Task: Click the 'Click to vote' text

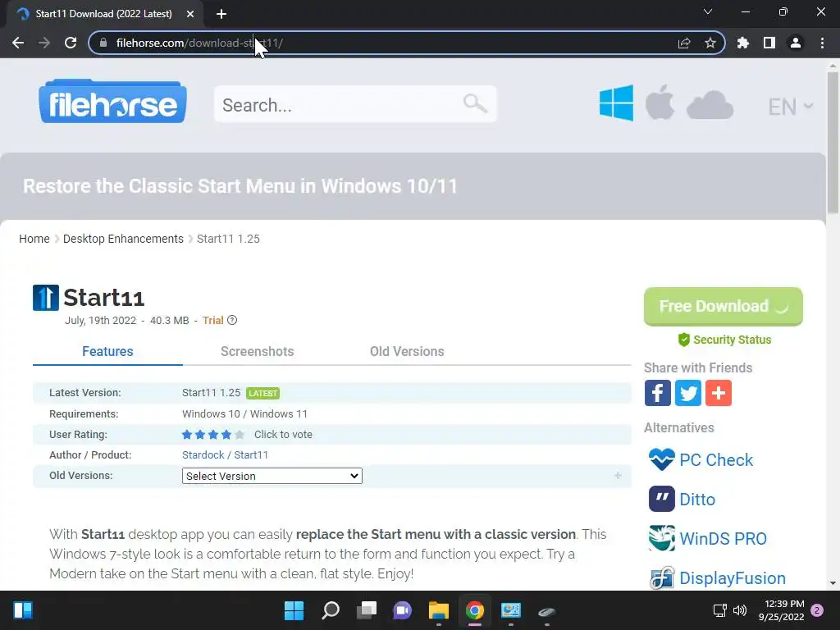Action: pos(283,435)
